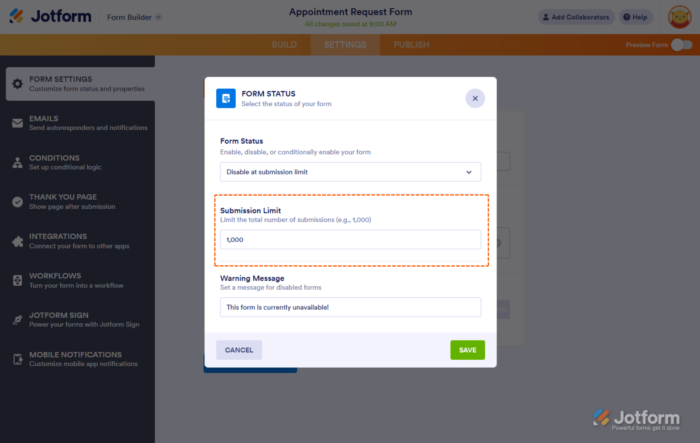Click the Workflows icon in sidebar

point(17,280)
